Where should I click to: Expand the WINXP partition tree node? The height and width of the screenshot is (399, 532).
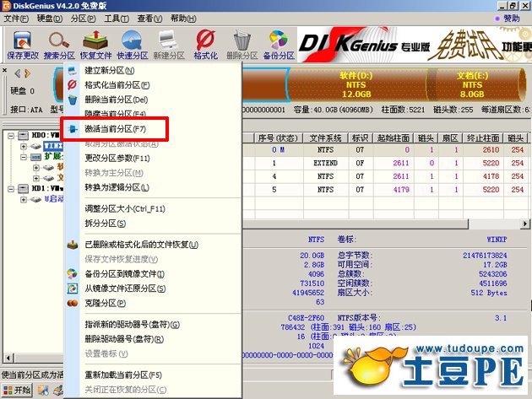[24, 147]
